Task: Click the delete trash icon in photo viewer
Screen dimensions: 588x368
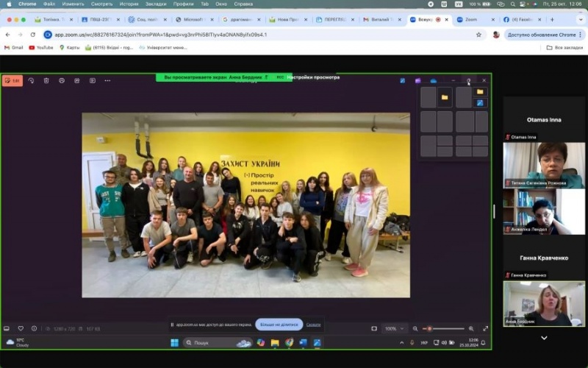Action: click(46, 80)
